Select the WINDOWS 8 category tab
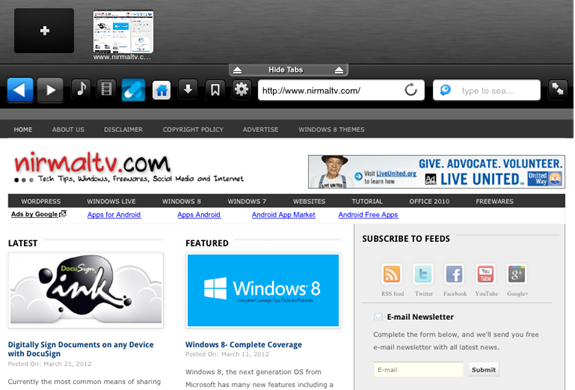The image size is (575, 390). pyautogui.click(x=182, y=201)
